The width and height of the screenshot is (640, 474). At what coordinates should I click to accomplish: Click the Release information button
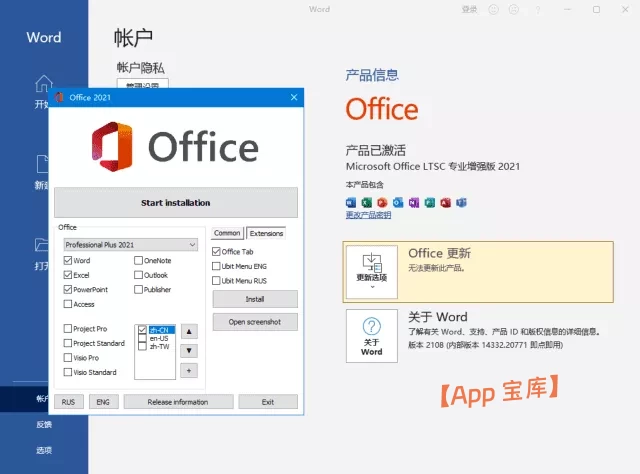point(177,402)
